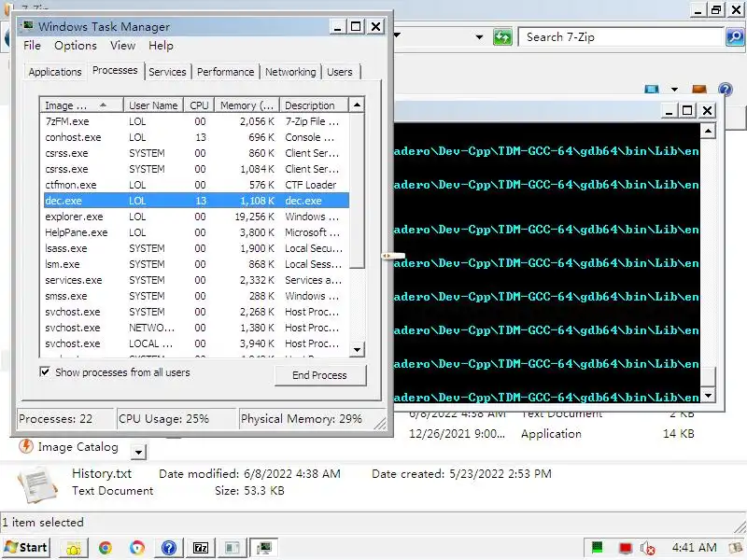747x560 pixels.
Task: Open the Image Catalog dropdown arrow
Action: click(x=138, y=452)
